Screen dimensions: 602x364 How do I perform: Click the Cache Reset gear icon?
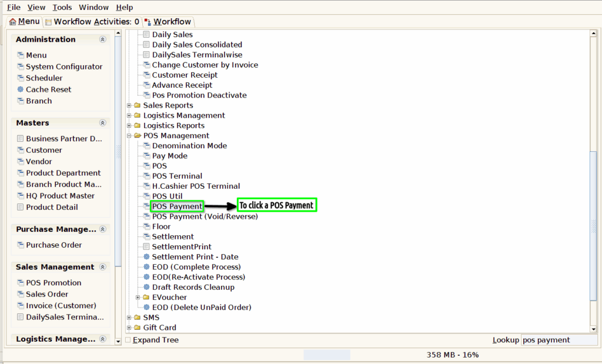pos(21,89)
